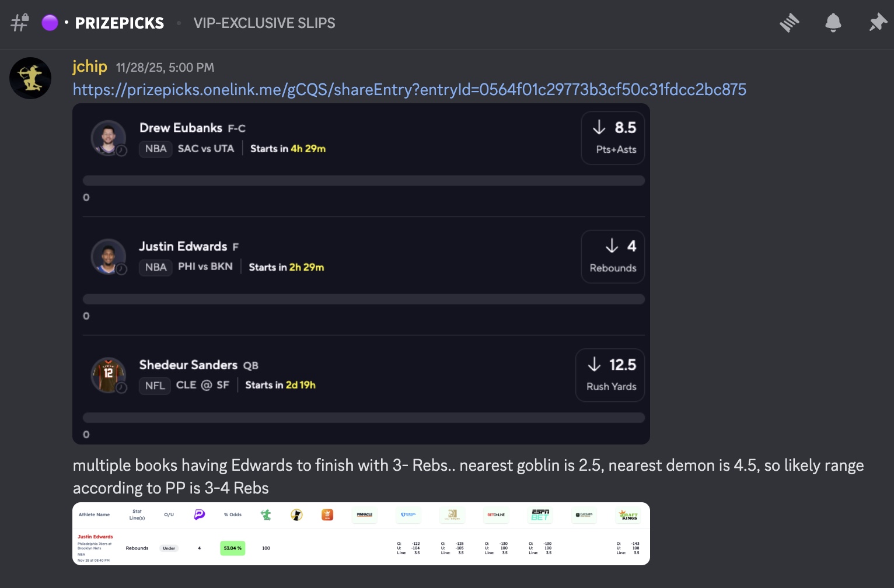Screen dimensions: 894x588
Task: Click the ESPN BET logo in odds table
Action: tap(540, 514)
